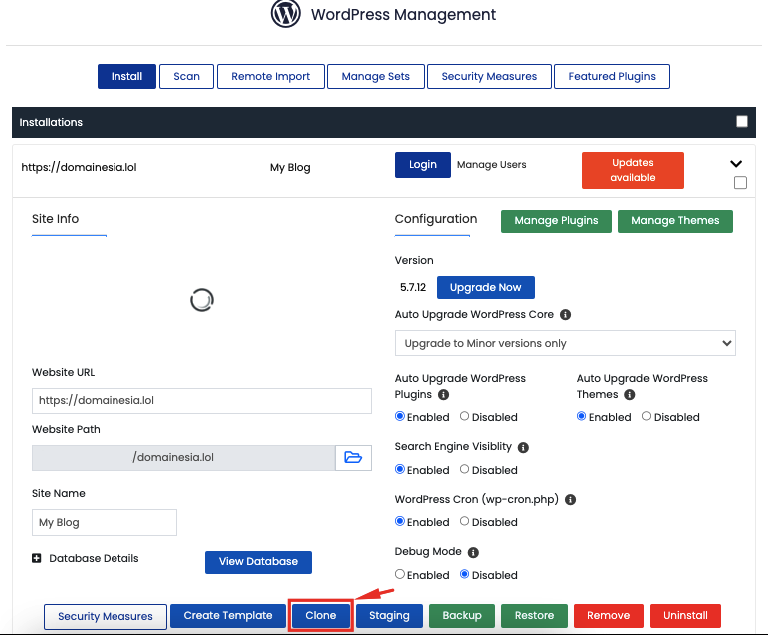Select Enabled for Search Engine Visibility
Screen dimensions: 768x635
[400, 469]
